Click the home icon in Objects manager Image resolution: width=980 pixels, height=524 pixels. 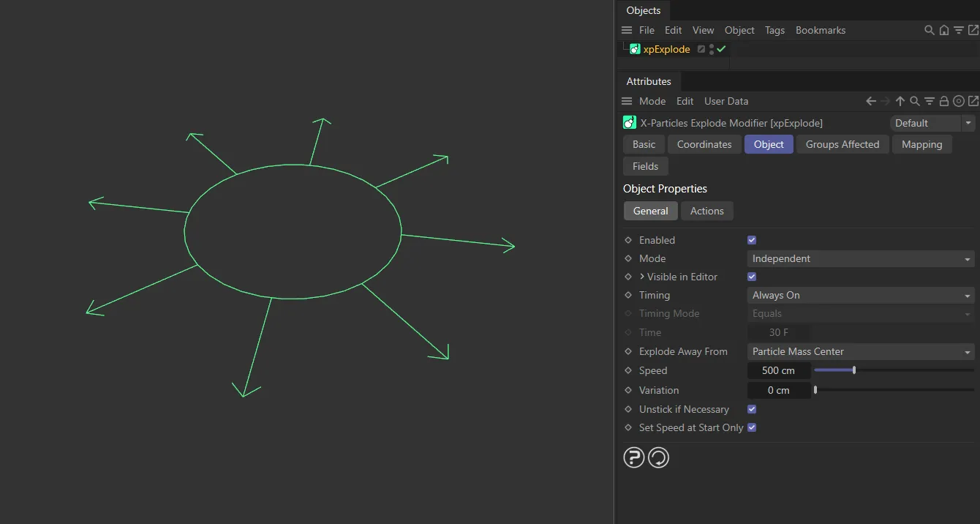(943, 30)
